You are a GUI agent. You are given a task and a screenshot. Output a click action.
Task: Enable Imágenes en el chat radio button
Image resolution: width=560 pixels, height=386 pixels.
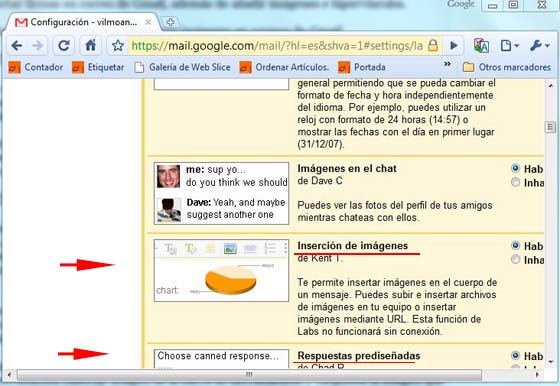click(x=515, y=168)
